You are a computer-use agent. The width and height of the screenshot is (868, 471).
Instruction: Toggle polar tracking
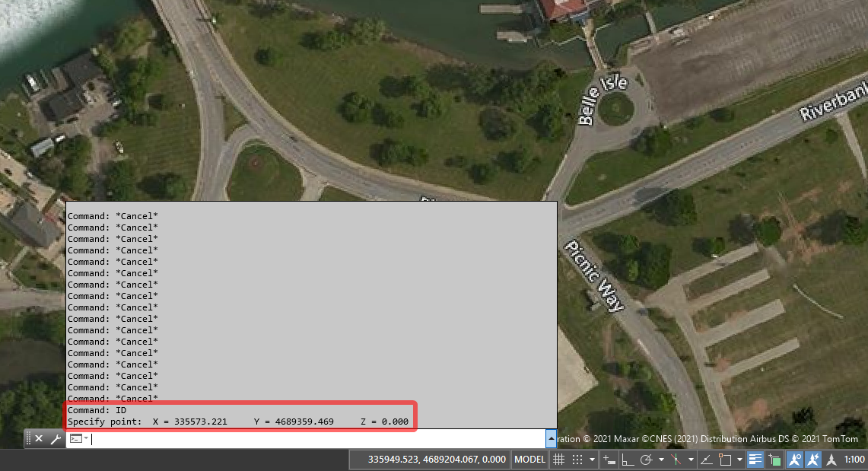pyautogui.click(x=646, y=460)
